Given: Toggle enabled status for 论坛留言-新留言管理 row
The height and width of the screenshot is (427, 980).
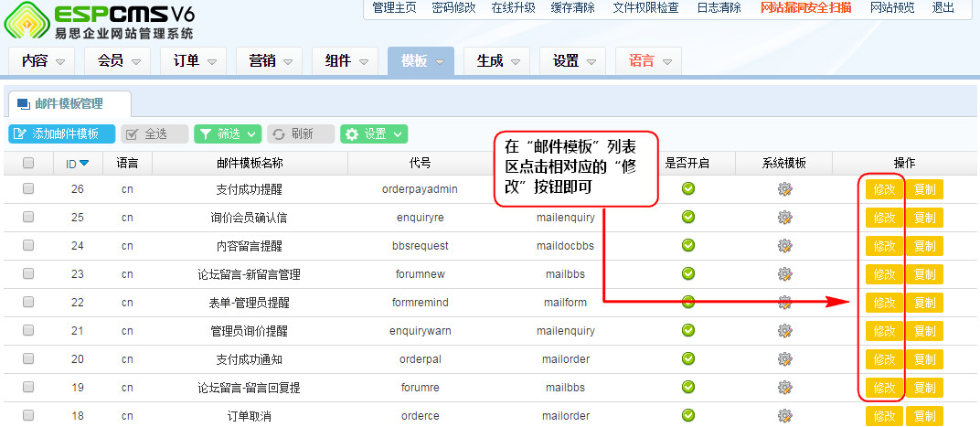Looking at the screenshot, I should [x=688, y=273].
